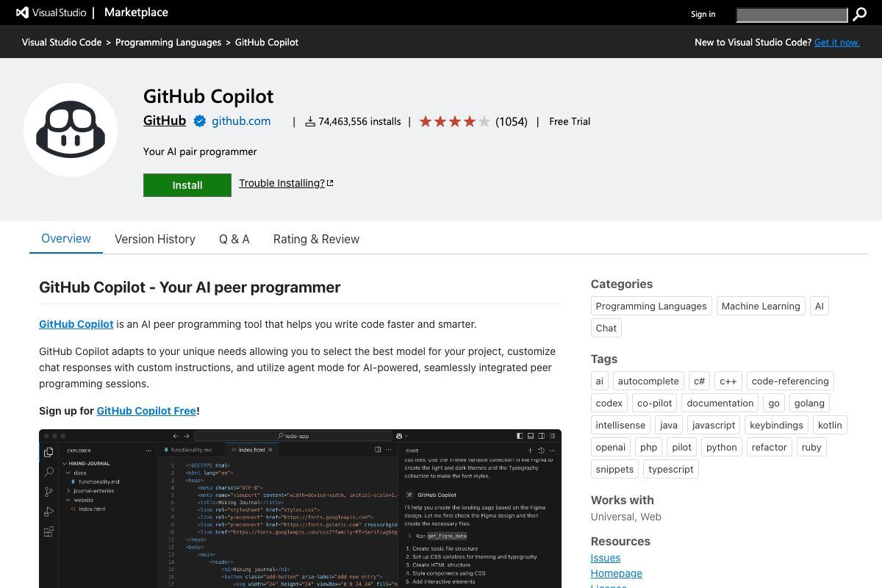Click Sign in in the header

point(703,14)
